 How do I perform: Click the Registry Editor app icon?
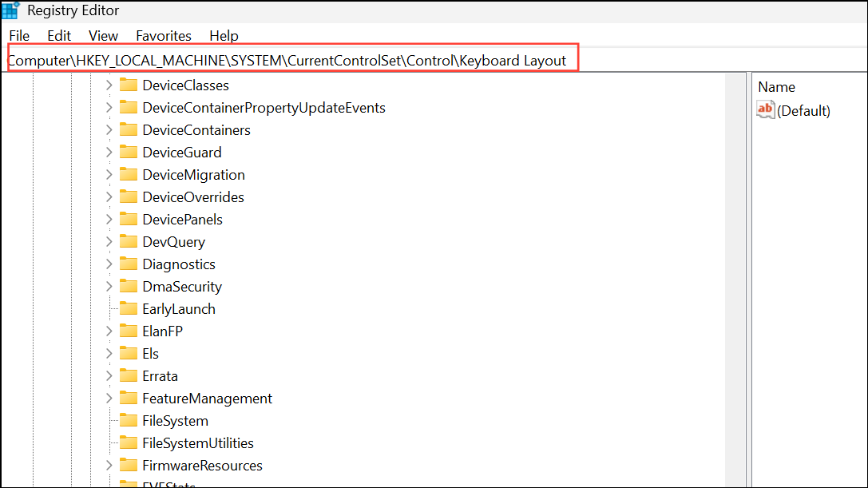(x=10, y=10)
